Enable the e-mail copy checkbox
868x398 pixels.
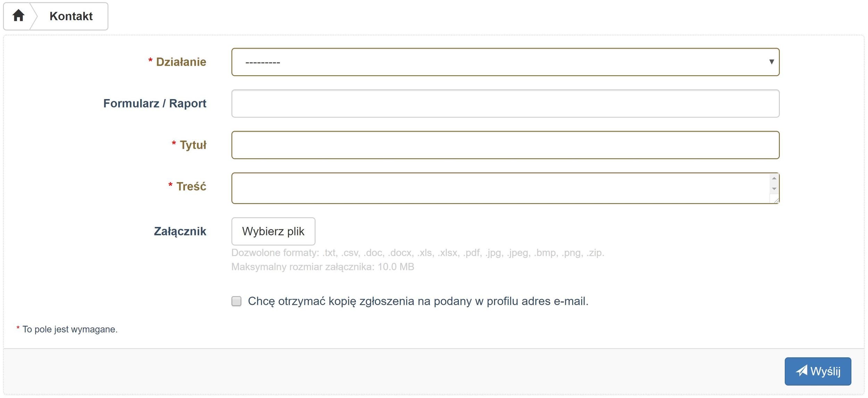236,301
